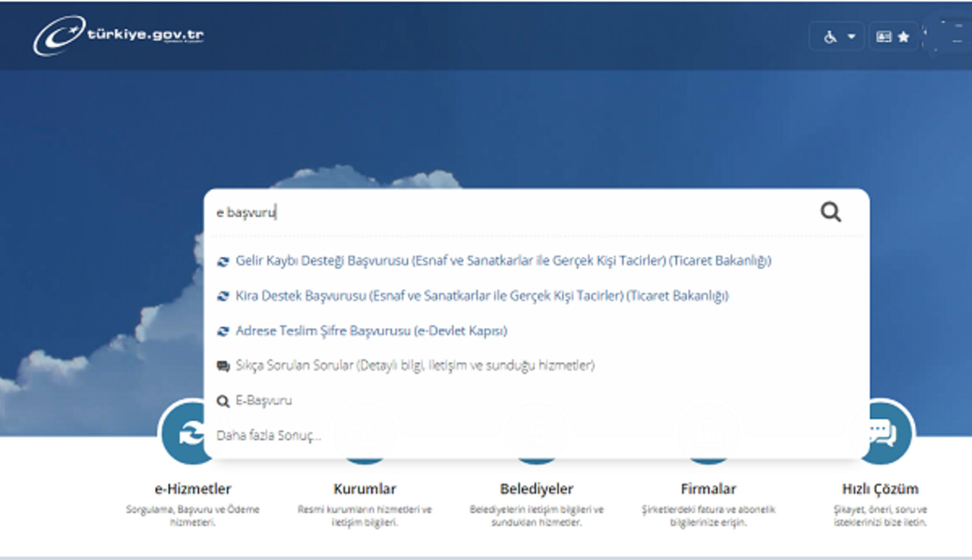Viewport: 972px width, 560px height.
Task: Open the e-Hizmetler section label
Action: [x=193, y=489]
